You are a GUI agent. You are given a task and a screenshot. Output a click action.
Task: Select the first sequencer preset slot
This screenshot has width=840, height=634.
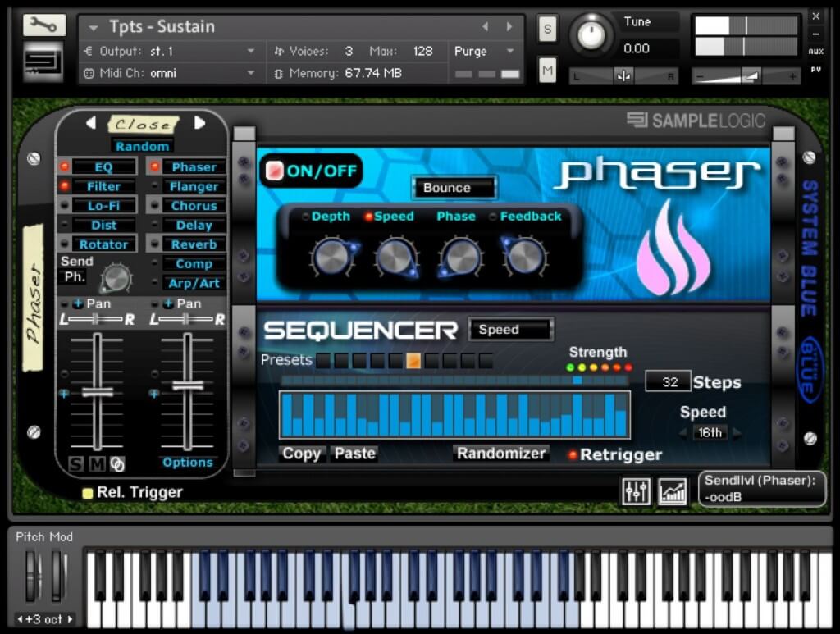click(x=323, y=360)
